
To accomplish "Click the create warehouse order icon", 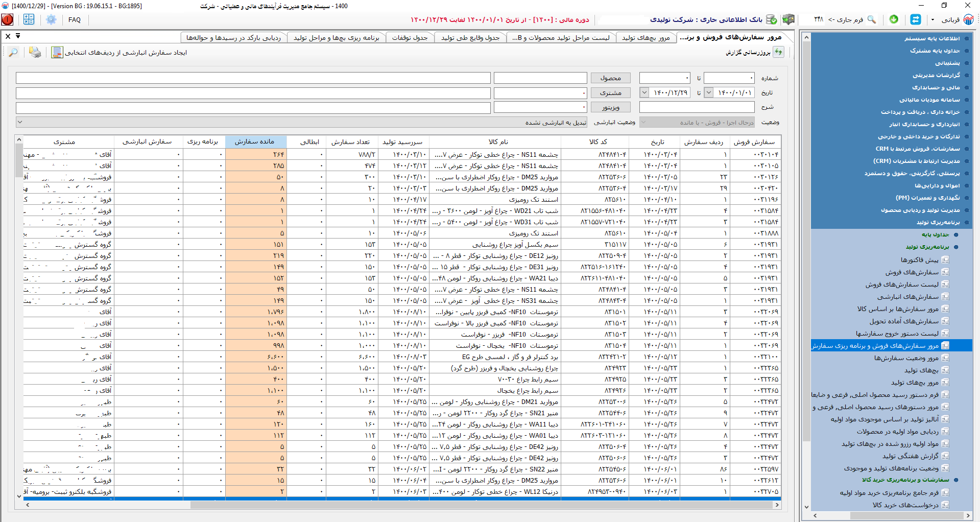I will coord(57,52).
